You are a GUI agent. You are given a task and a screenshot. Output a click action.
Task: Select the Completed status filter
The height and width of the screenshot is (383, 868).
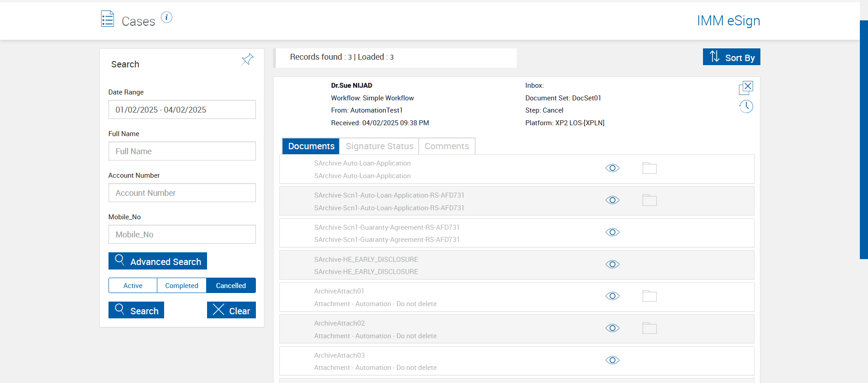(x=182, y=285)
